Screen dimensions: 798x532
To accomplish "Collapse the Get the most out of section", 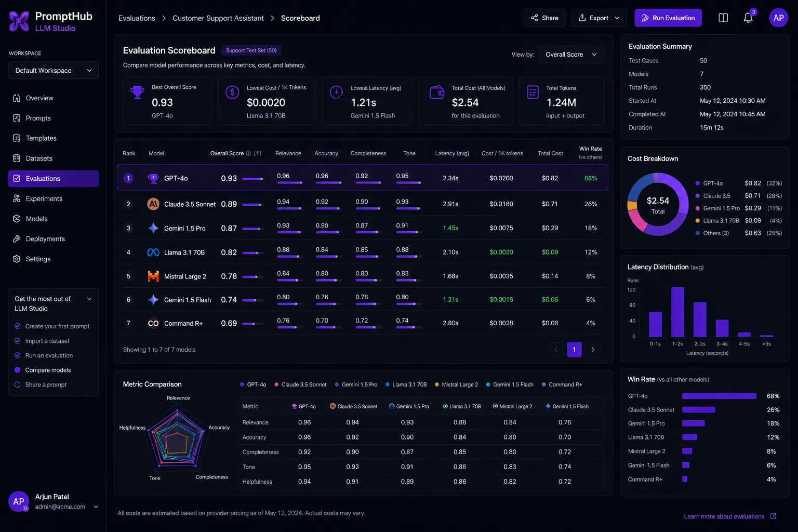I will click(89, 299).
